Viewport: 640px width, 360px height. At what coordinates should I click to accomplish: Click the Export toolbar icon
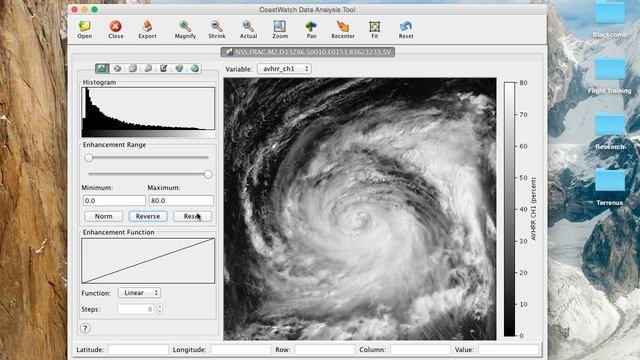(147, 29)
